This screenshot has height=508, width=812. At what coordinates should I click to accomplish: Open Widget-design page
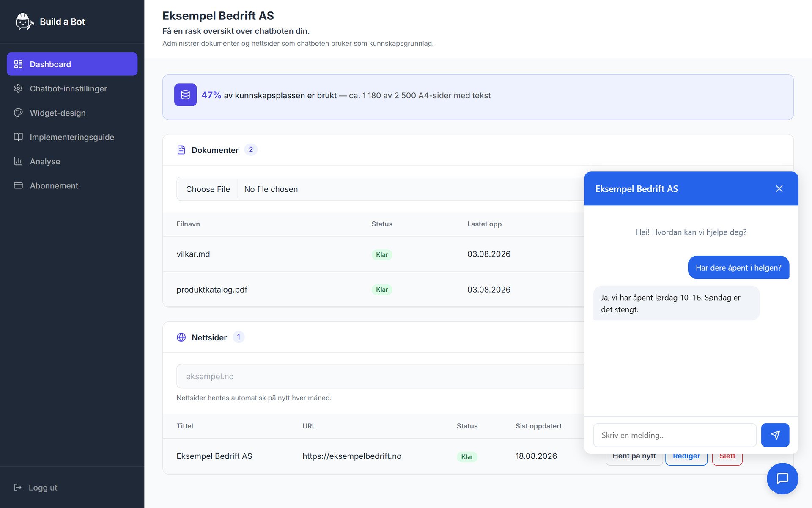tap(72, 113)
